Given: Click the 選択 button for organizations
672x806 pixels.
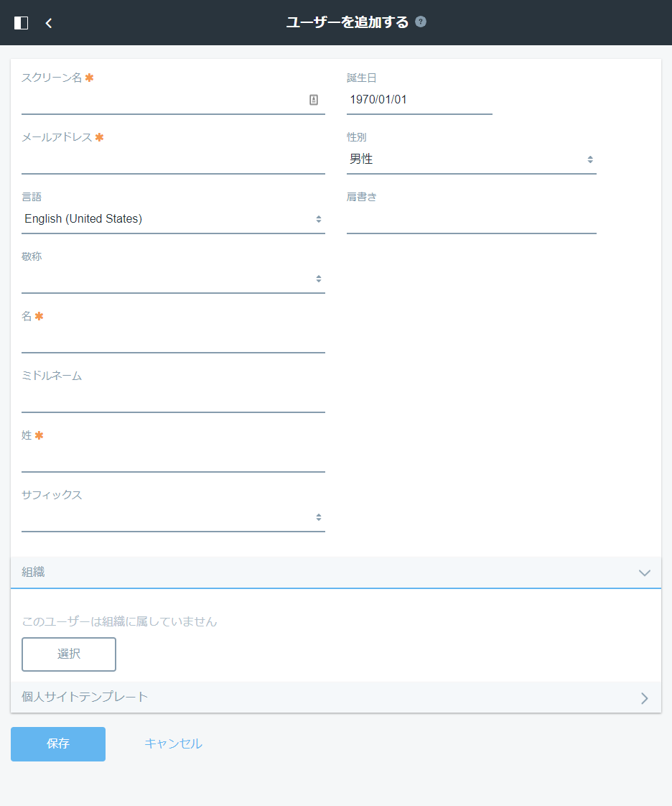Looking at the screenshot, I should (x=69, y=654).
